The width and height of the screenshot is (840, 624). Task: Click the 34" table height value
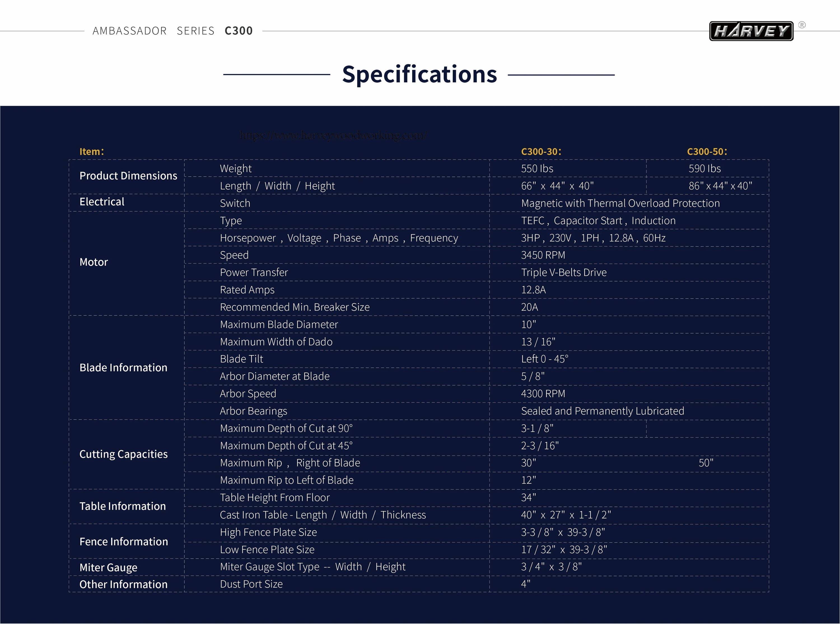coord(529,497)
